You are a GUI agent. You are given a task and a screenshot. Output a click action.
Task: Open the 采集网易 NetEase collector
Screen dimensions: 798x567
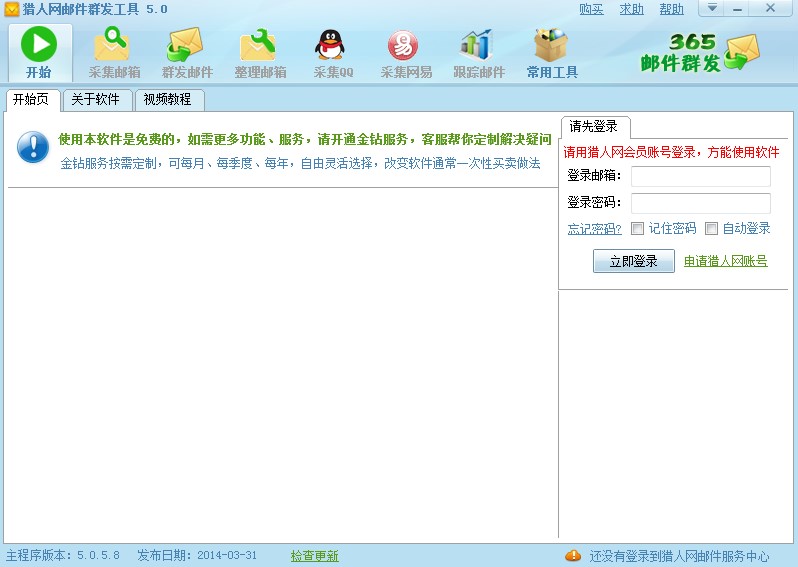coord(406,53)
